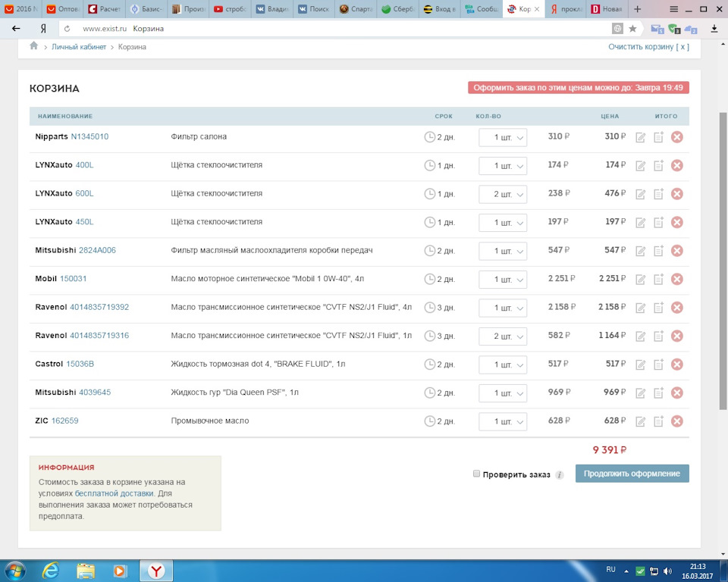728x582 pixels.
Task: Open quantity dropdown for LYNXauto 400L
Action: click(x=503, y=166)
